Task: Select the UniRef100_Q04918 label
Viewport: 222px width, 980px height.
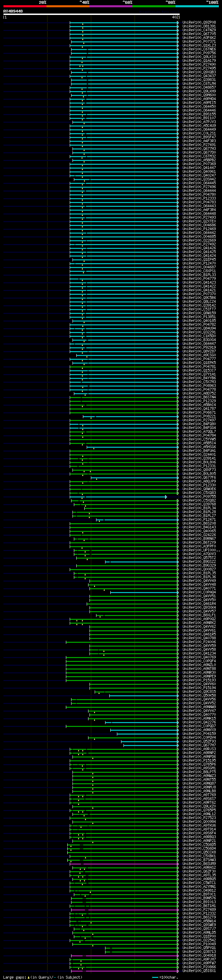Action: [199, 956]
